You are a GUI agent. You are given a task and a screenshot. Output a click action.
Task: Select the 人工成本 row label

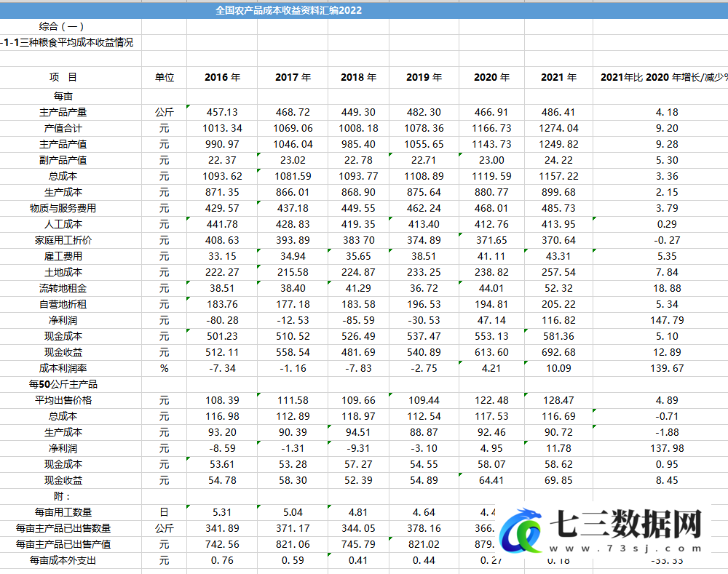63,224
